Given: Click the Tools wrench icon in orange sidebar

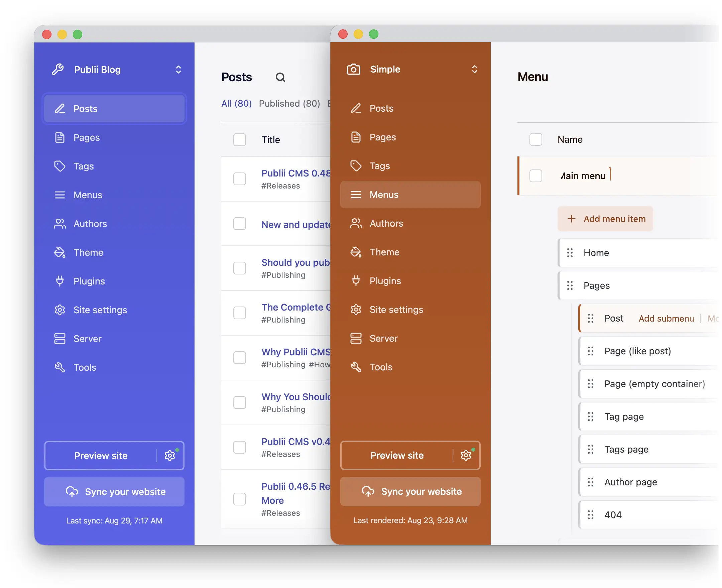Looking at the screenshot, I should tap(356, 367).
